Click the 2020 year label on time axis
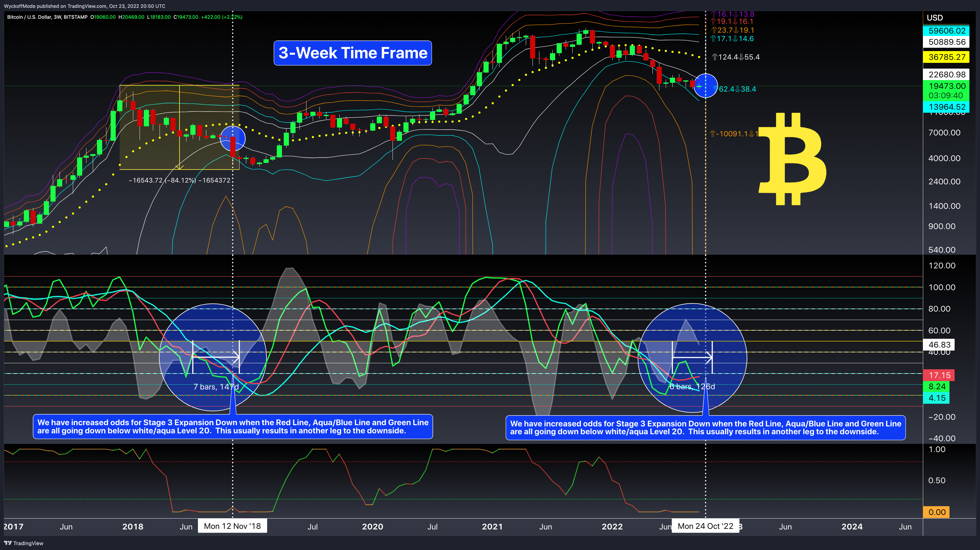This screenshot has width=980, height=550. tap(372, 527)
